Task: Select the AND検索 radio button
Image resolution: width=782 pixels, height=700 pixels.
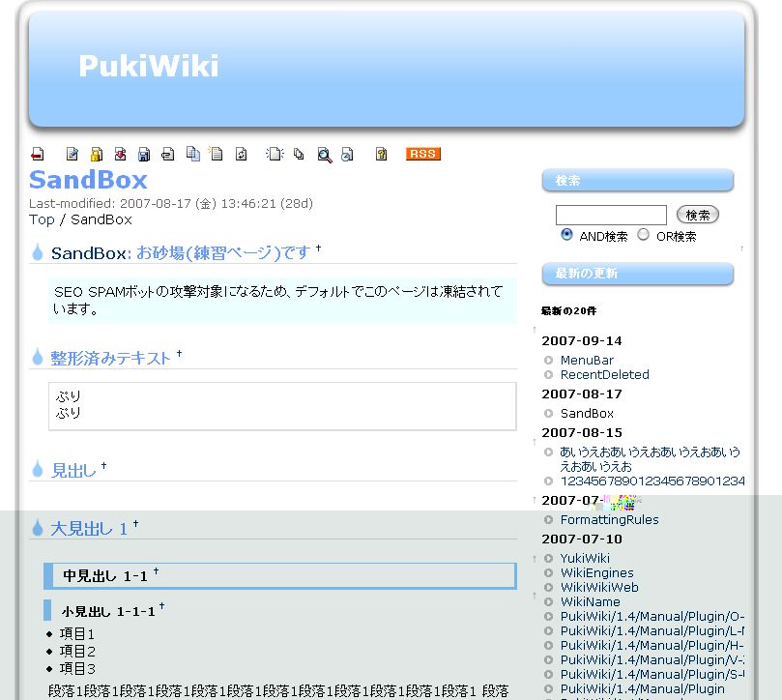Action: pyautogui.click(x=566, y=235)
